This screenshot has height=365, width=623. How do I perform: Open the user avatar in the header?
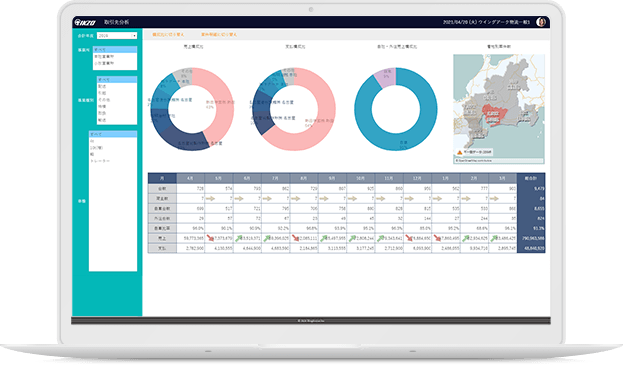pyautogui.click(x=541, y=22)
